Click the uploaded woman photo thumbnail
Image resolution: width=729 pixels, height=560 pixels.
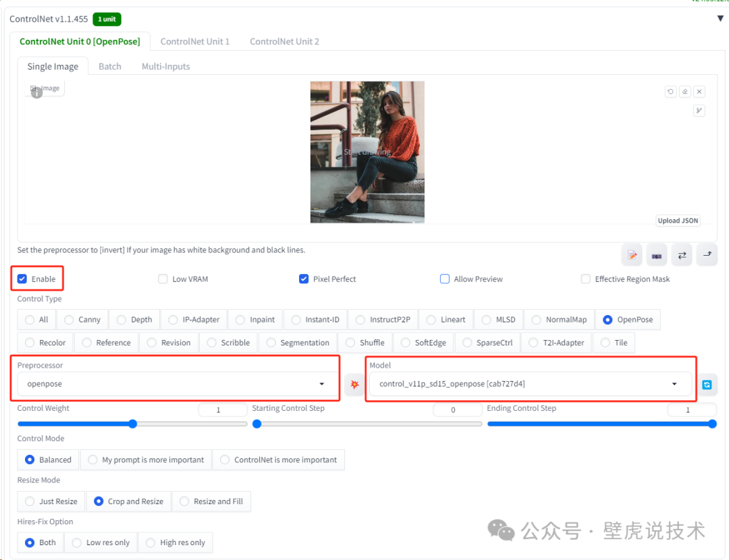click(x=367, y=152)
